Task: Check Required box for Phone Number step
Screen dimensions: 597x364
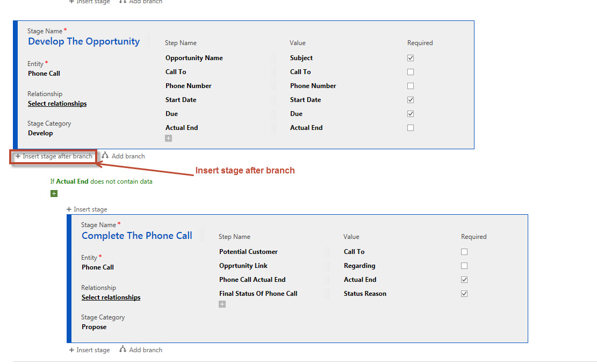Action: click(x=411, y=86)
